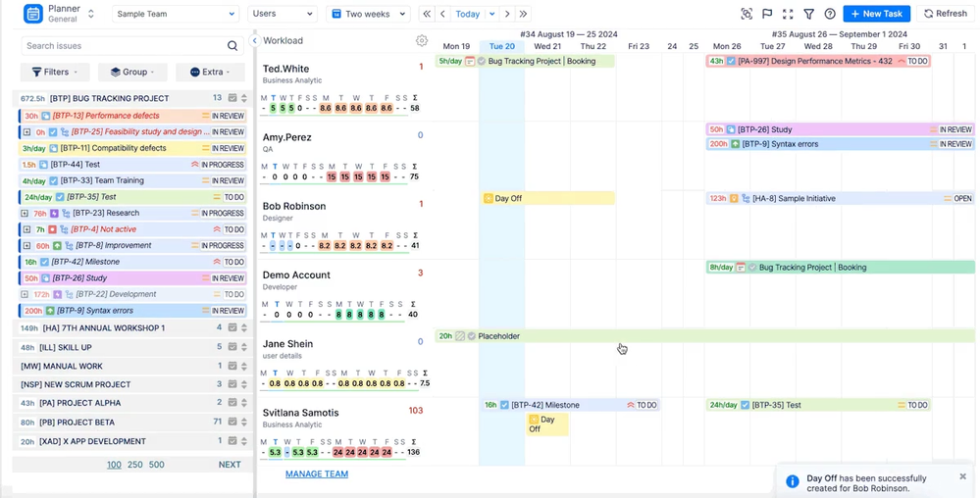
Task: Open the Users dropdown
Action: click(282, 14)
